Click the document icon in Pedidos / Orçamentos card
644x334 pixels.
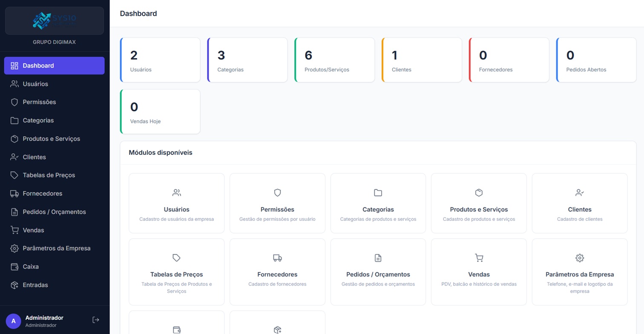pos(378,258)
